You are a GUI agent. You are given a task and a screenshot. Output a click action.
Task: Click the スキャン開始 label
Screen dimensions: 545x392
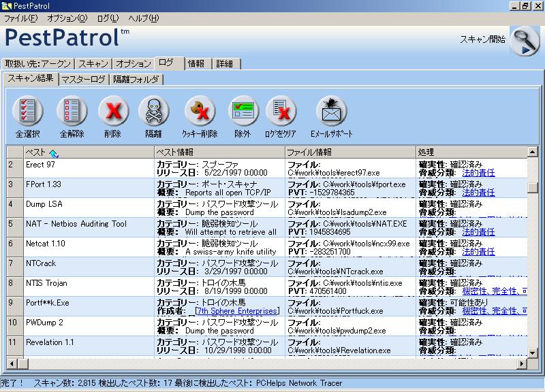point(482,39)
